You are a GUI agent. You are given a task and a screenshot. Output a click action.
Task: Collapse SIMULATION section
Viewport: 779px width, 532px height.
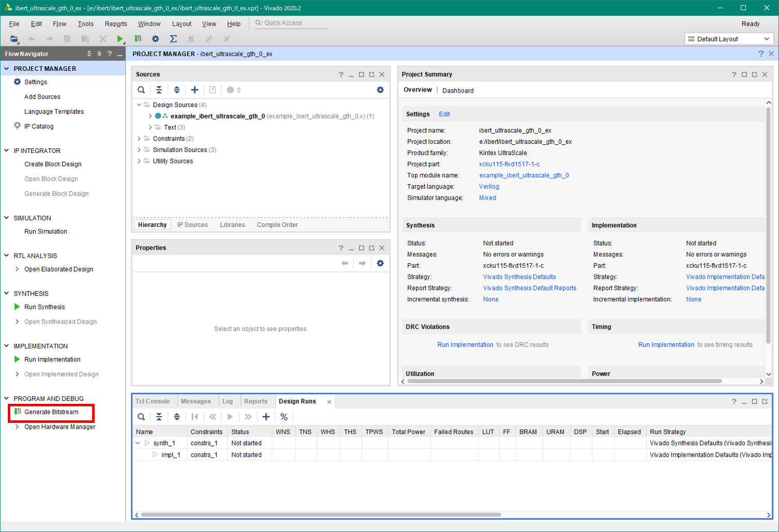coord(6,218)
